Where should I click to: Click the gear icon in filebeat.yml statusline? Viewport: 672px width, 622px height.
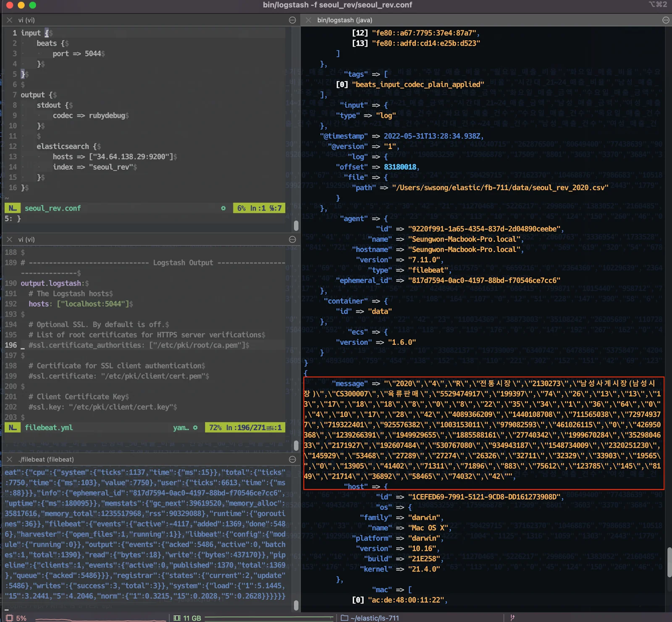tap(195, 428)
